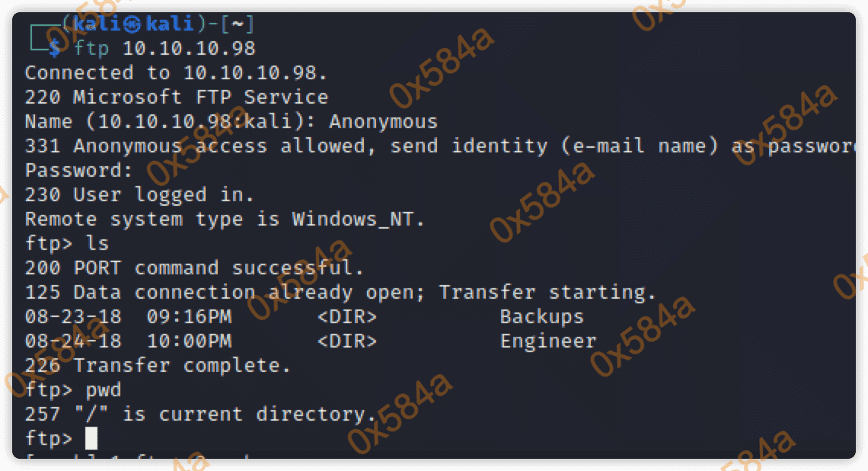868x471 pixels.
Task: Click "226 Transfer complete." message
Action: pos(158,366)
